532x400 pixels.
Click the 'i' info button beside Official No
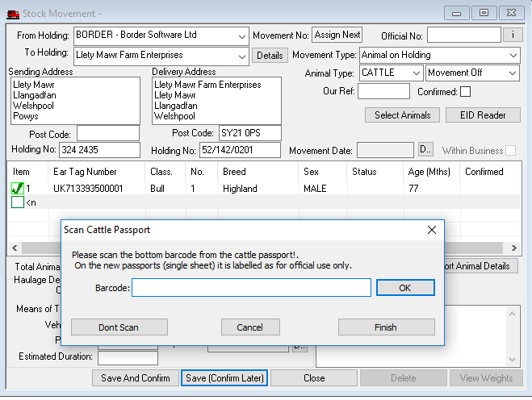click(512, 35)
